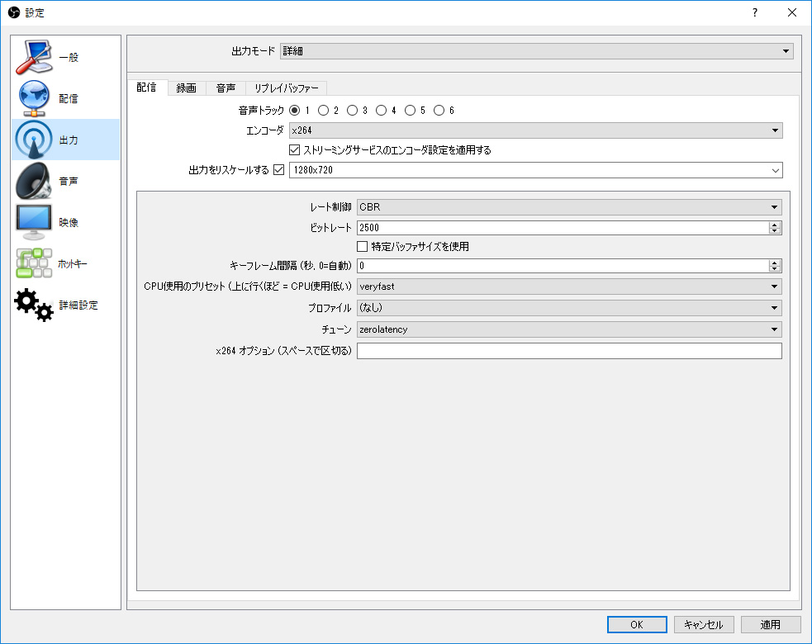Select audio track 5 radio button
The image size is (812, 644).
[x=411, y=111]
